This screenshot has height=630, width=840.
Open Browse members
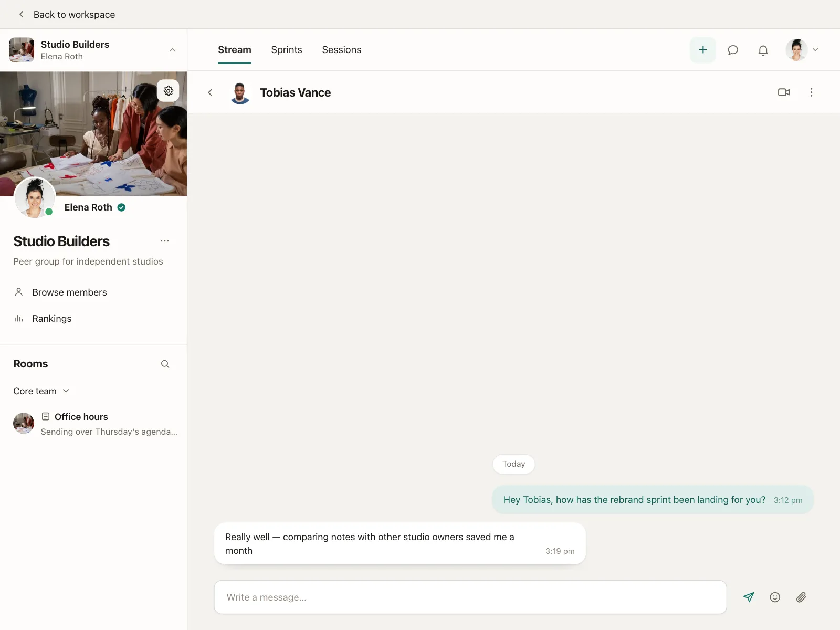[69, 292]
